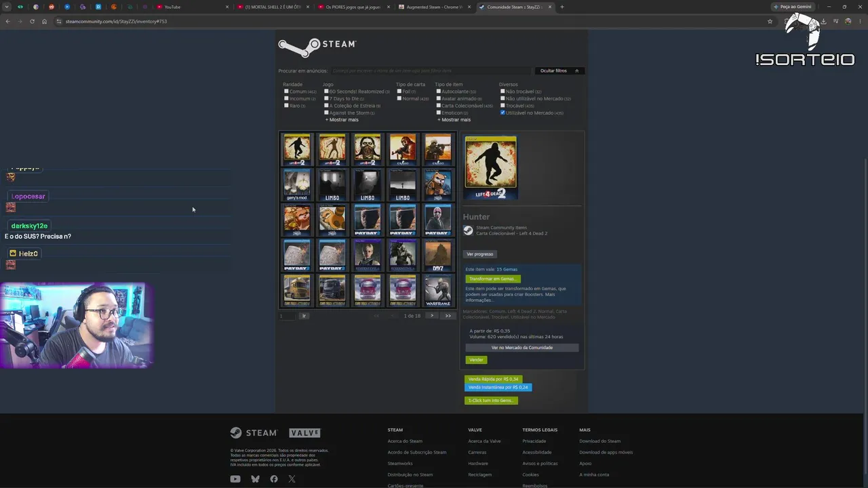
Task: Toggle the Comum rarity checkbox
Action: pyautogui.click(x=286, y=91)
